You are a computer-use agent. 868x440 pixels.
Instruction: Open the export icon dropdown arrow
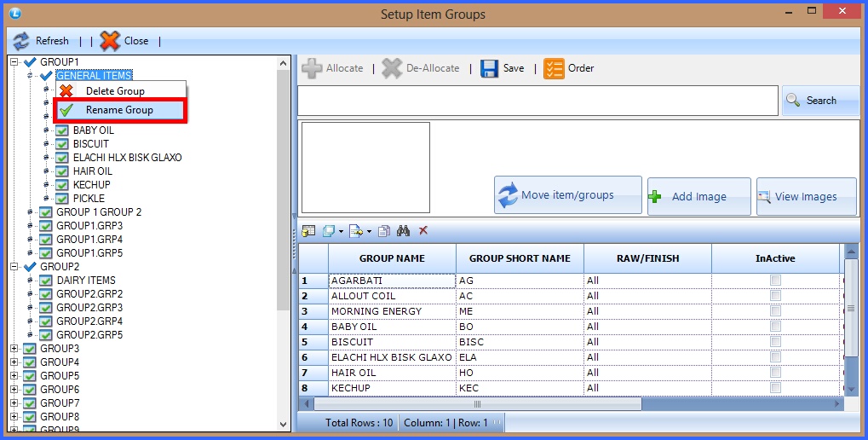coord(370,232)
